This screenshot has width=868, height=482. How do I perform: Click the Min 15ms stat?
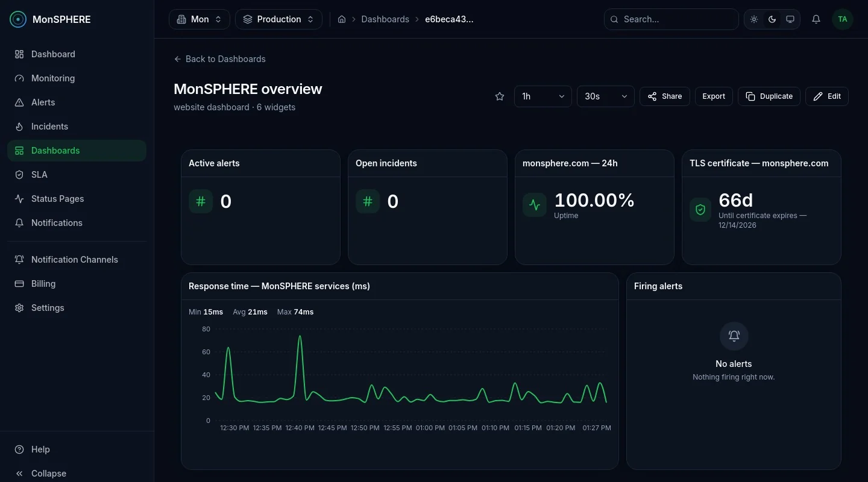pyautogui.click(x=206, y=312)
